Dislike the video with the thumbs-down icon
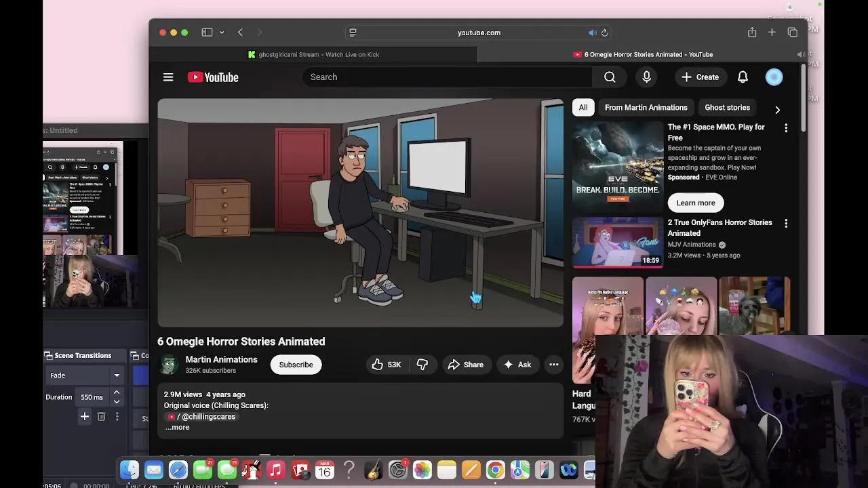Viewport: 868px width, 488px height. click(423, 365)
